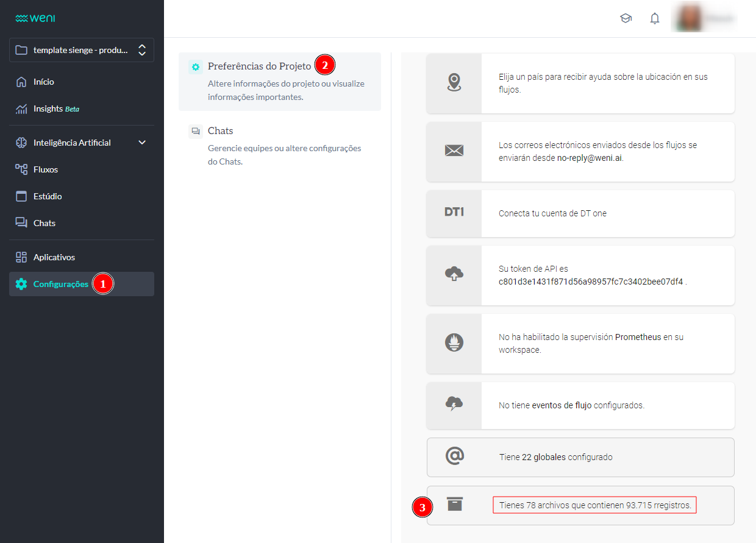
Task: Open the Weni Academy graduation cap icon
Action: pyautogui.click(x=626, y=18)
